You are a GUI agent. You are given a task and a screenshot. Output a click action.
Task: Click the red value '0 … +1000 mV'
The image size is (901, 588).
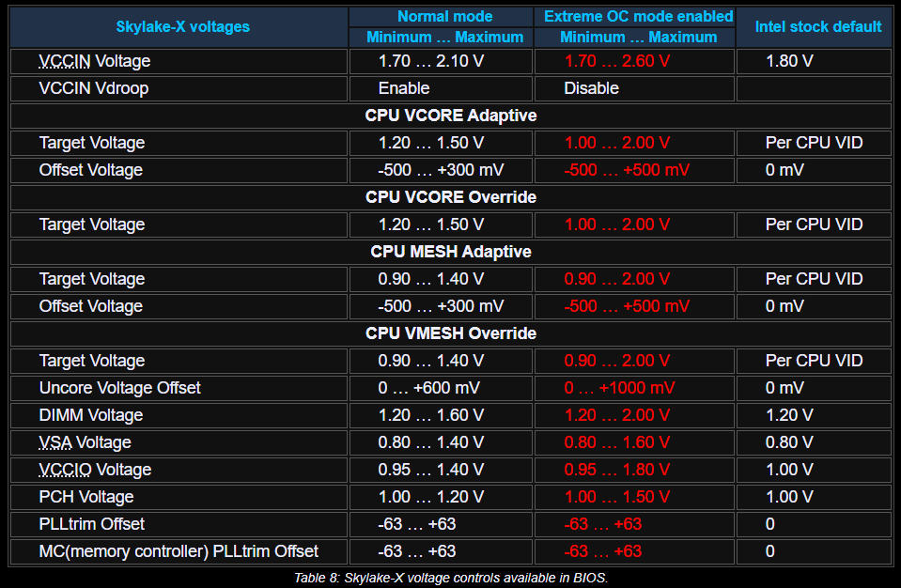619,388
